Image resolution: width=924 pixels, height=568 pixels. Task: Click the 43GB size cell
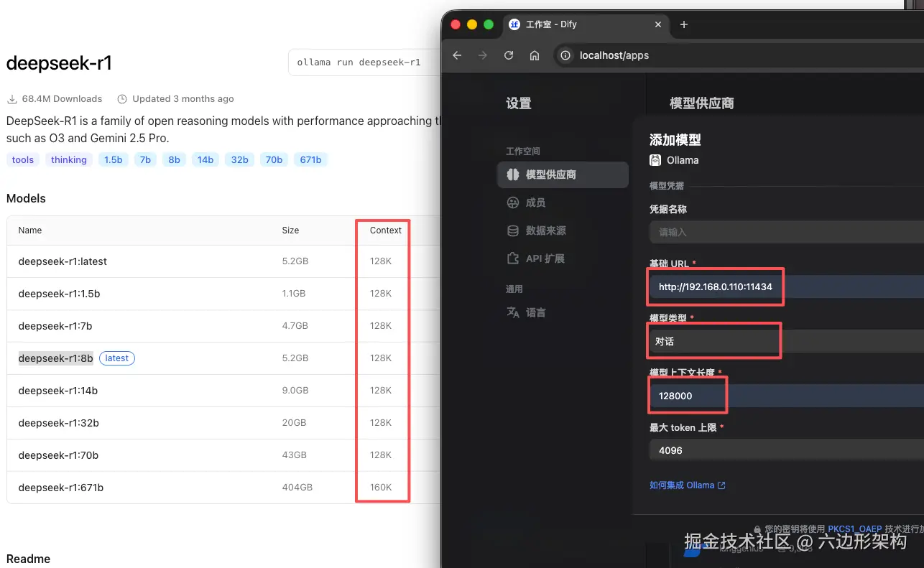(x=295, y=455)
